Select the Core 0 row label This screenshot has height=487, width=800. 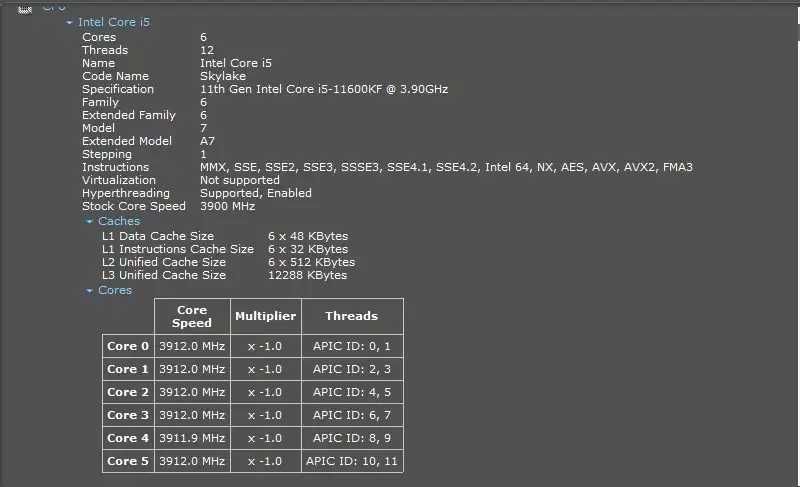(x=128, y=346)
